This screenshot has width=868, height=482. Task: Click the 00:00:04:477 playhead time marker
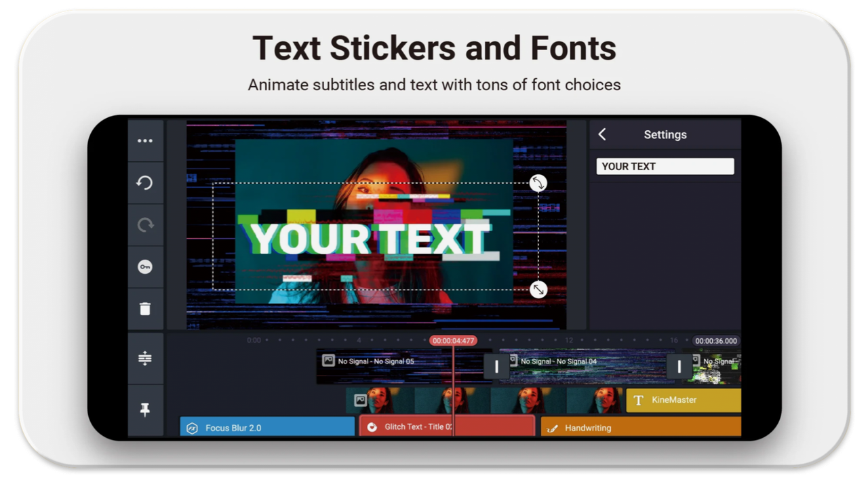tap(453, 340)
